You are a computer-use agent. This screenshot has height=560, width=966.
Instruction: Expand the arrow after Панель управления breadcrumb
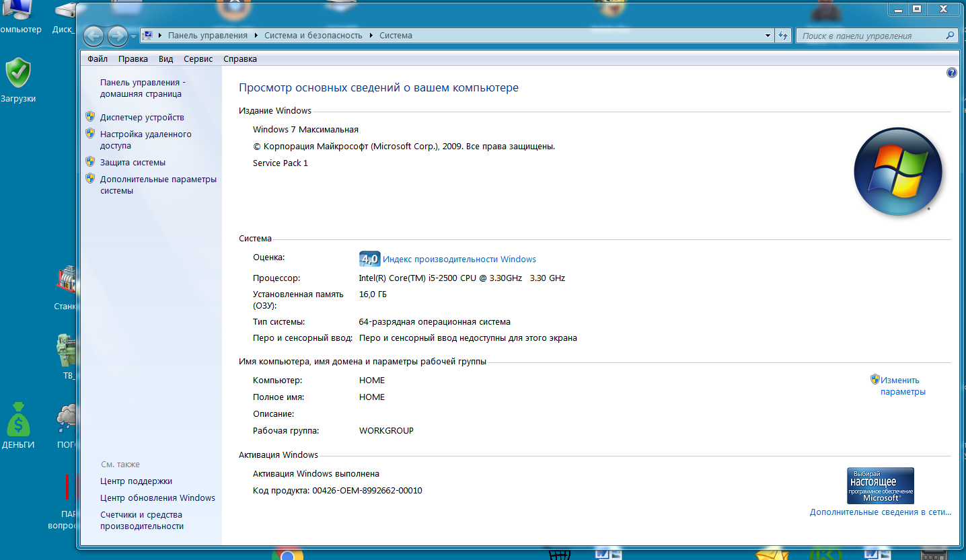(x=256, y=36)
